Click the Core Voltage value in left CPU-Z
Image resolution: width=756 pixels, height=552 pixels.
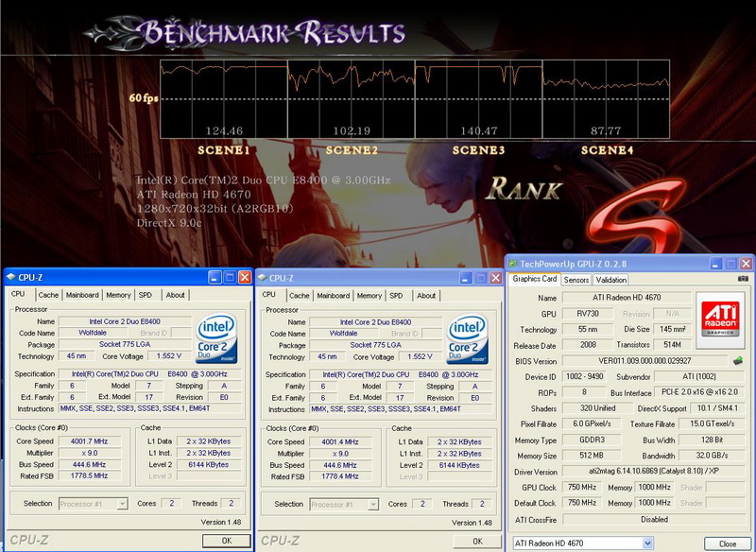pos(168,356)
